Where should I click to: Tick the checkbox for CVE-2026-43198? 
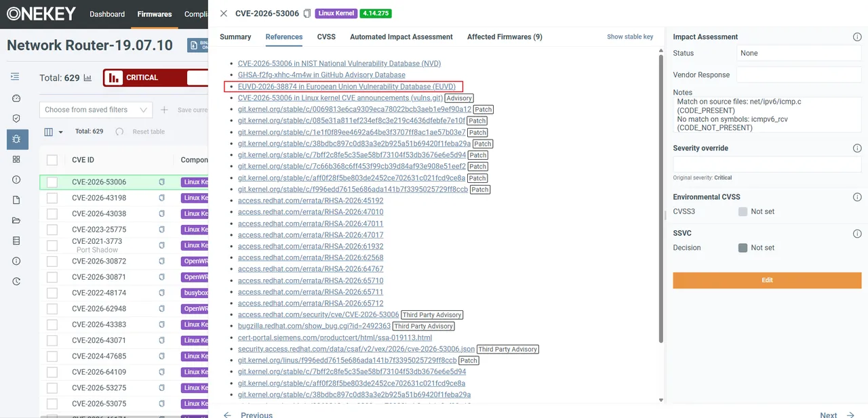click(52, 198)
